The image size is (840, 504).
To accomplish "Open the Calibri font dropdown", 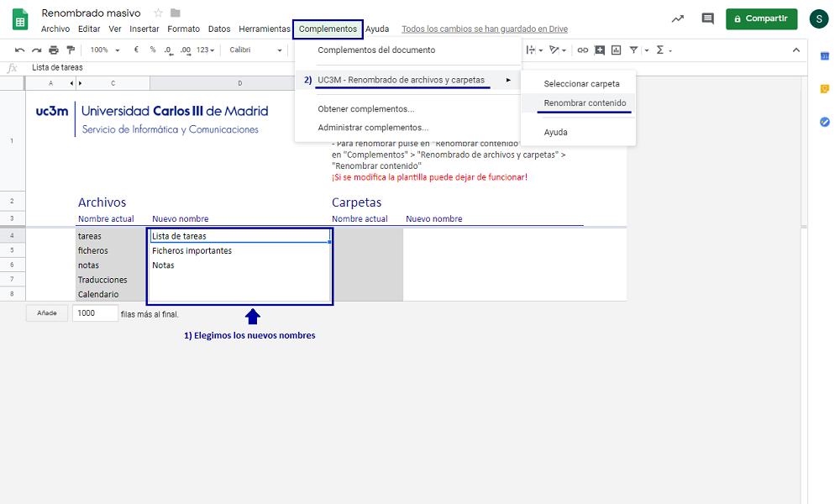I will pyautogui.click(x=255, y=50).
